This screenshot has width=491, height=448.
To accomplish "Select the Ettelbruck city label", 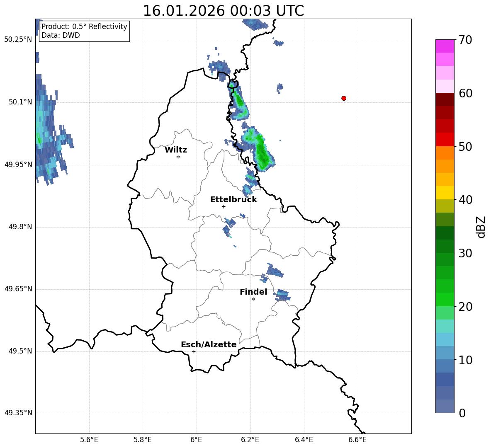I will tap(233, 200).
